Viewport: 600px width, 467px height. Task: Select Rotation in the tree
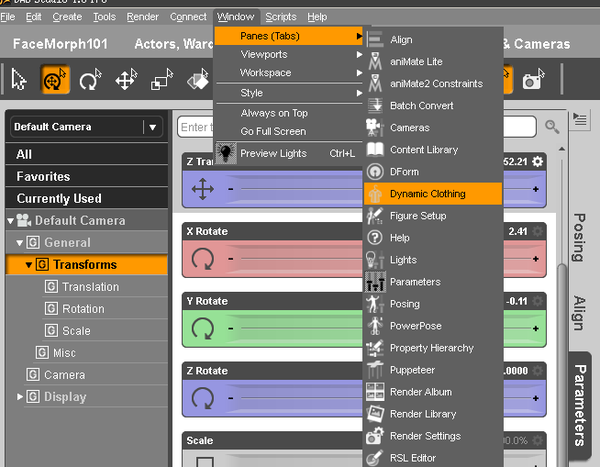click(83, 309)
